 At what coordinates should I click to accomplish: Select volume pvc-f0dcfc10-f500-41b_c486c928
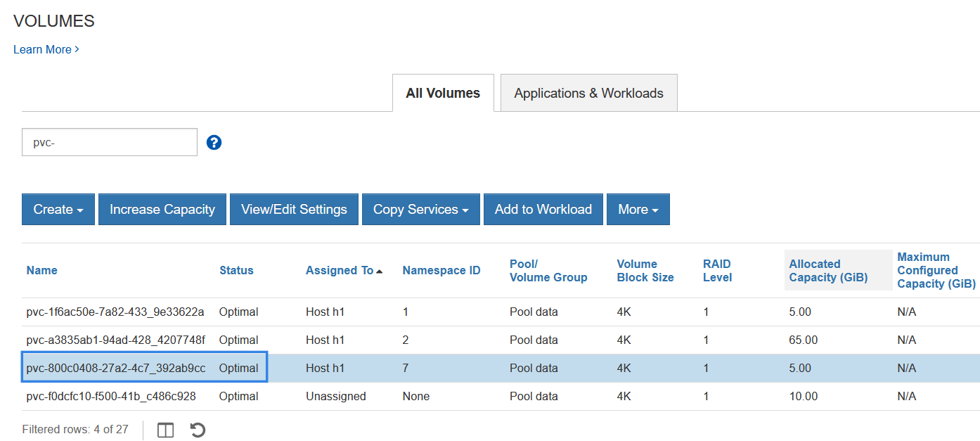coord(111,397)
